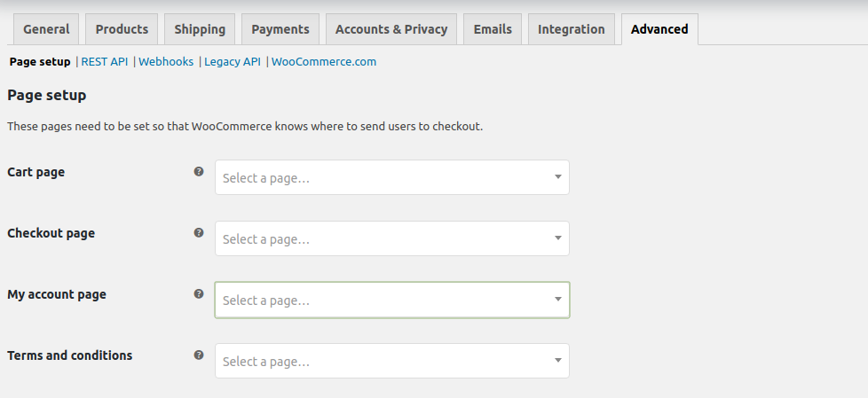Select the Payments tab

[280, 29]
